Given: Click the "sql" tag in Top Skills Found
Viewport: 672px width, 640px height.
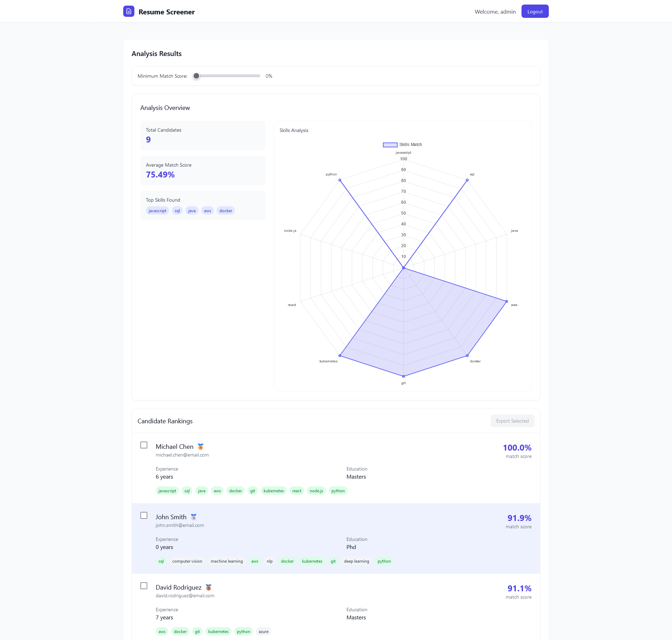Looking at the screenshot, I should [x=177, y=210].
